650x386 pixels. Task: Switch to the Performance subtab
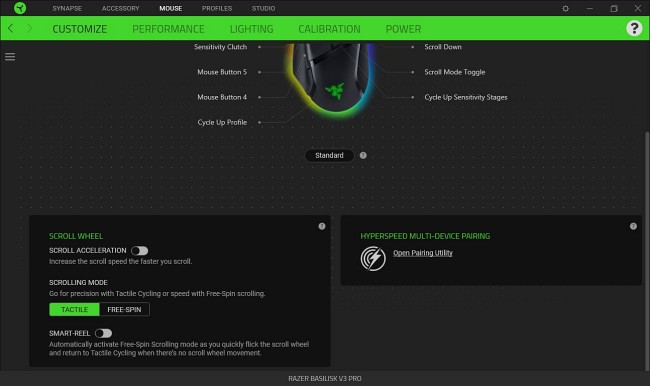coord(168,29)
